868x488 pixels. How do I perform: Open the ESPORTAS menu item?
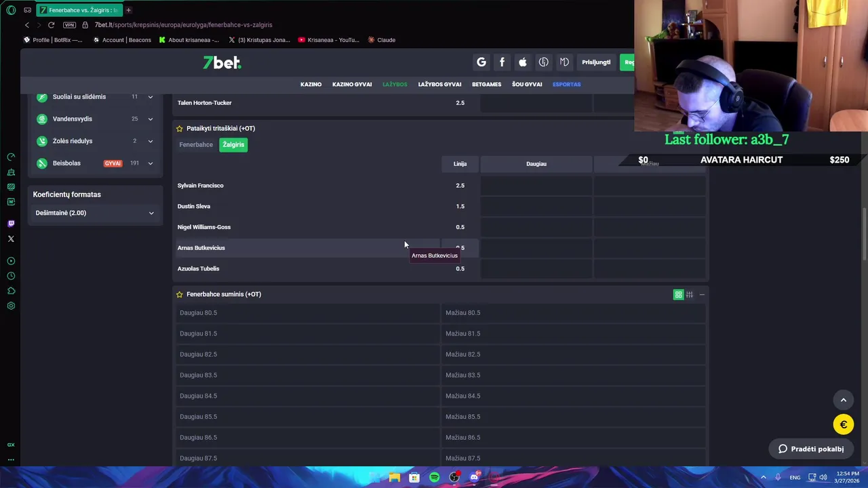coord(566,84)
